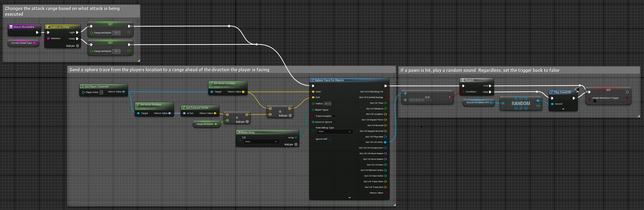Click the Attack Mechanics event node icon
Image resolution: width=644 pixels, height=210 pixels.
(x=11, y=27)
